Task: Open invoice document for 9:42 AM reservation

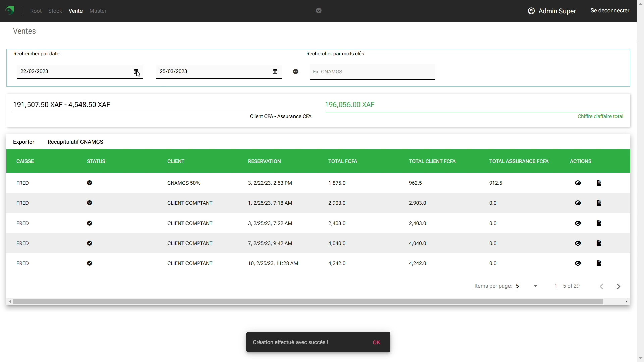Action: tap(599, 243)
